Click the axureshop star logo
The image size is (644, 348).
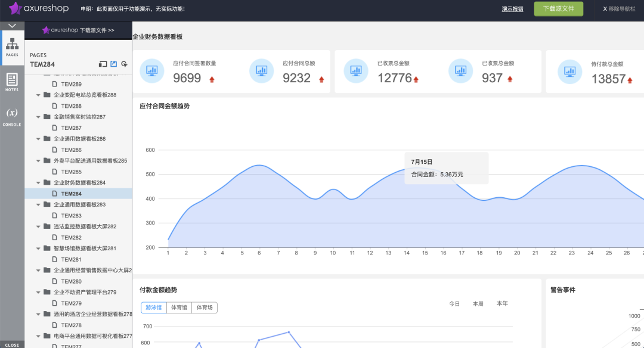pos(15,8)
